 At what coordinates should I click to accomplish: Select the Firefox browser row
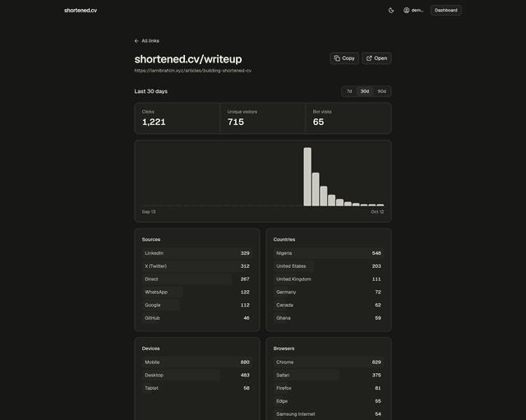[329, 388]
